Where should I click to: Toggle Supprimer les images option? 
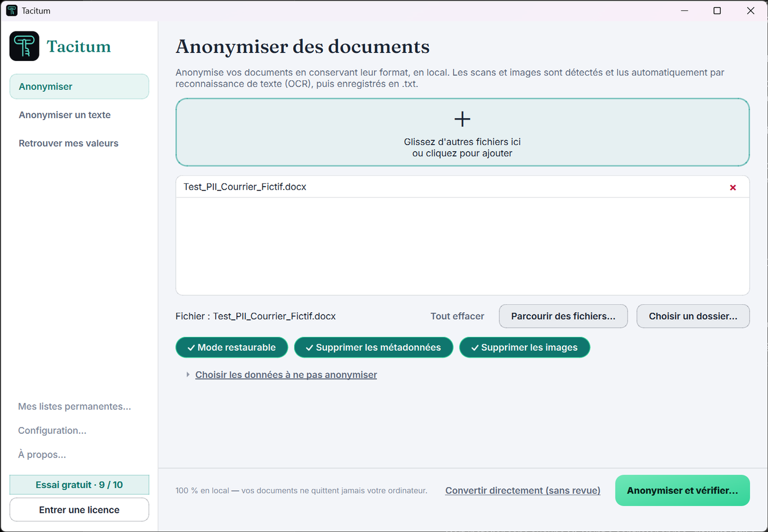click(x=525, y=347)
